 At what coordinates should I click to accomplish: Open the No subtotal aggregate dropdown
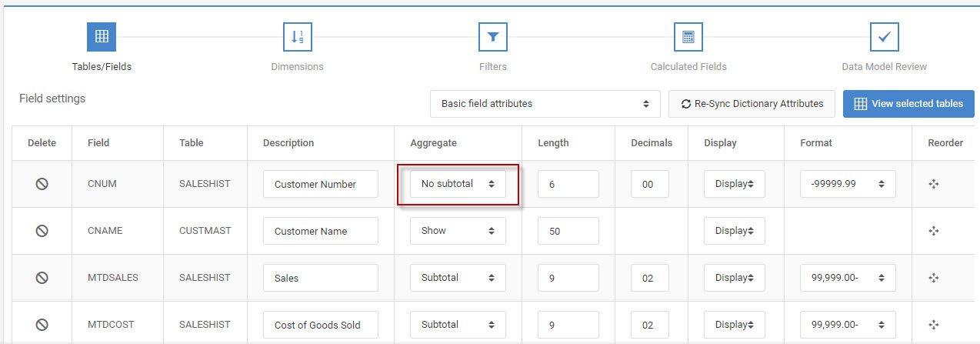(458, 184)
